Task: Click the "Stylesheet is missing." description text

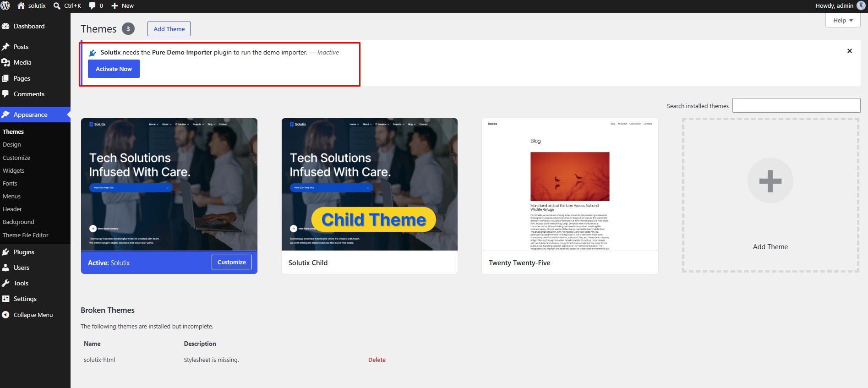Action: [x=212, y=360]
